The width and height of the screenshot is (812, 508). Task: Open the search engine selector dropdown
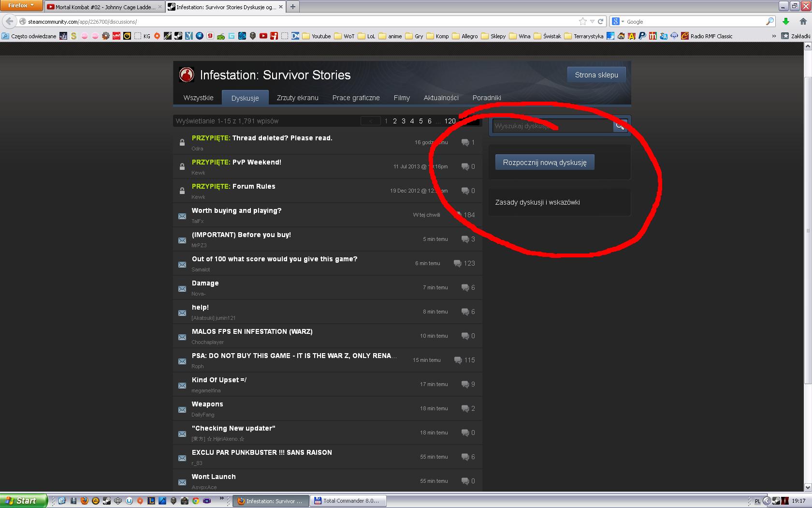[618, 21]
